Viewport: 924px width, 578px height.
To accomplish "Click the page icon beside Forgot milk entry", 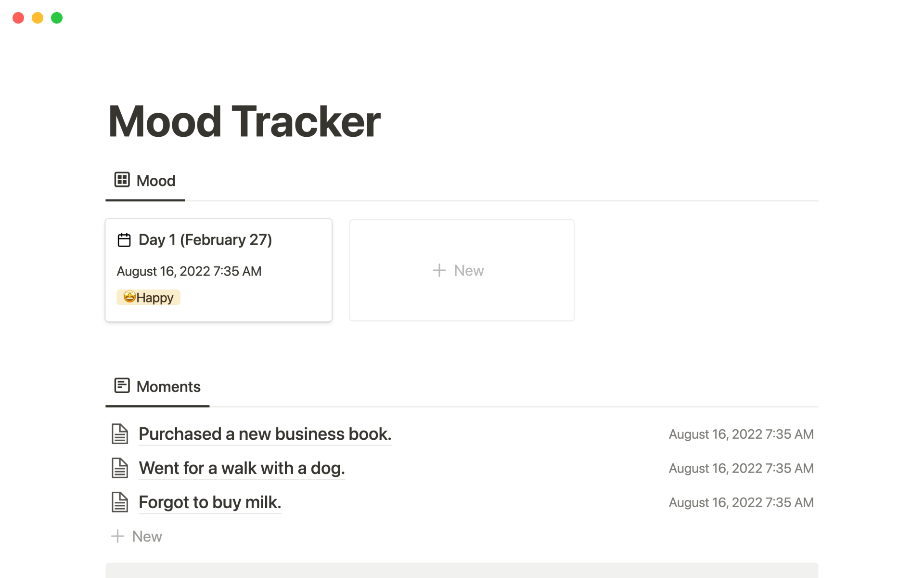I will [x=120, y=502].
